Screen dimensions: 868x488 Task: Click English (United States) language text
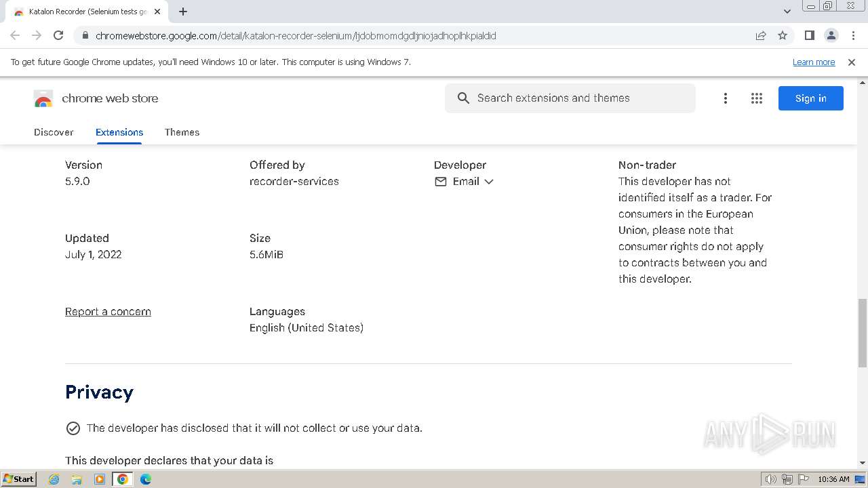[307, 328]
